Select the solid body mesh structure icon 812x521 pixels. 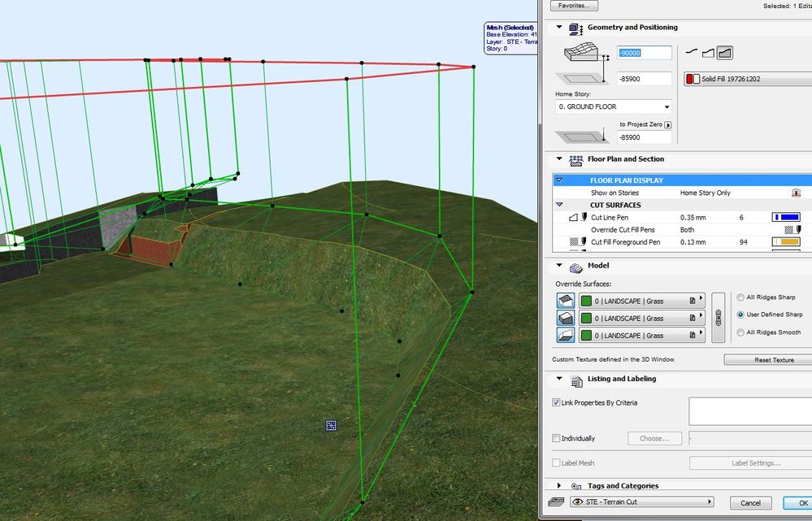(x=725, y=52)
